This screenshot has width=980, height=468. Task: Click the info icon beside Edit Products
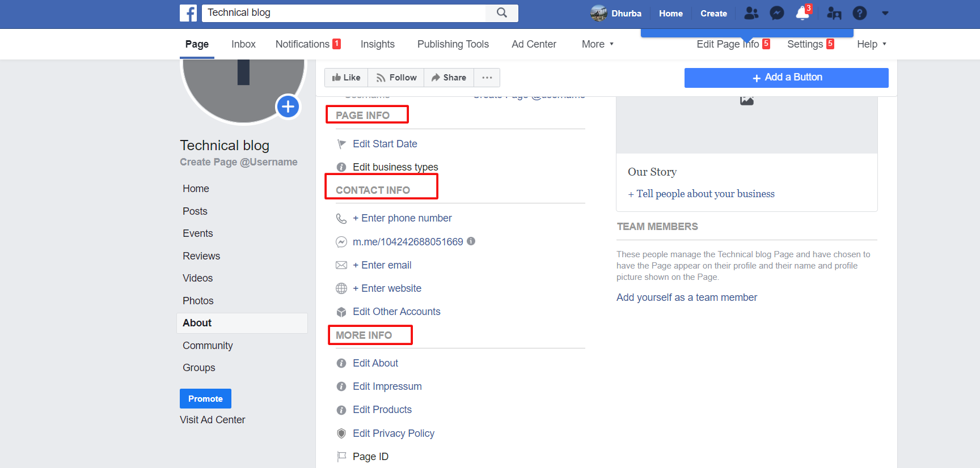tap(341, 410)
